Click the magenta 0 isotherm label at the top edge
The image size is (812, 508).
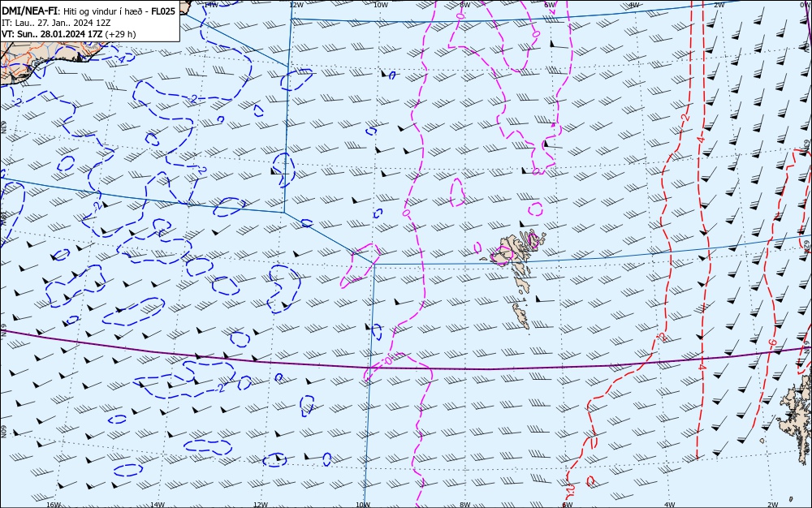click(x=460, y=16)
